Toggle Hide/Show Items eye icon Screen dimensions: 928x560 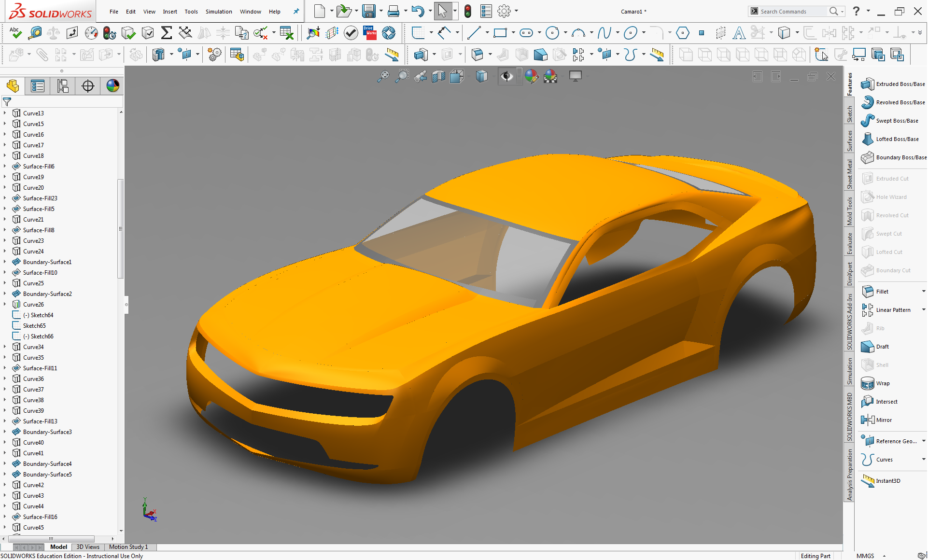[x=506, y=76]
